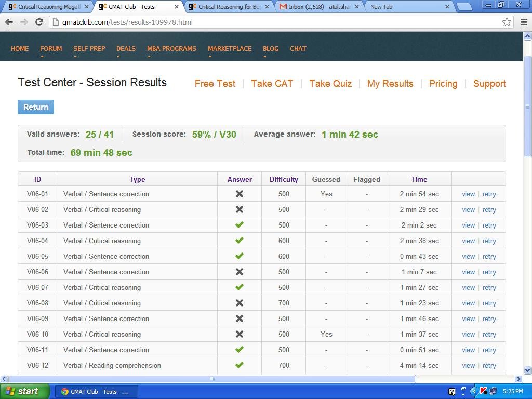Image resolution: width=532 pixels, height=399 pixels.
Task: Close the Gmail Inbox tab
Action: [x=357, y=7]
